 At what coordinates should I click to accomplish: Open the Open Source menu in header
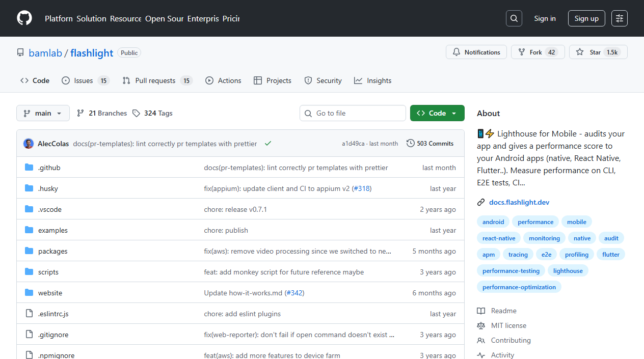click(x=164, y=18)
